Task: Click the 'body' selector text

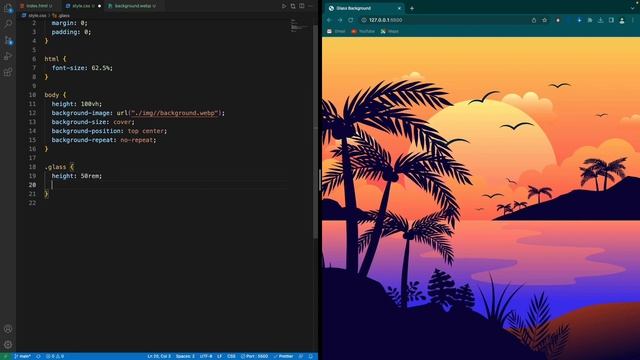Action: click(51, 95)
